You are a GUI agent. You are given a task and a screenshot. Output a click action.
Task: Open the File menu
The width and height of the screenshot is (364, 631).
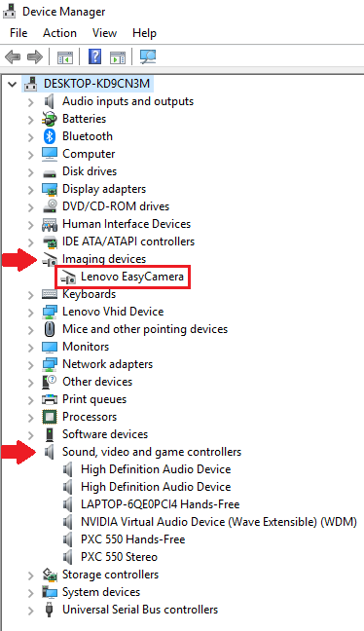18,33
